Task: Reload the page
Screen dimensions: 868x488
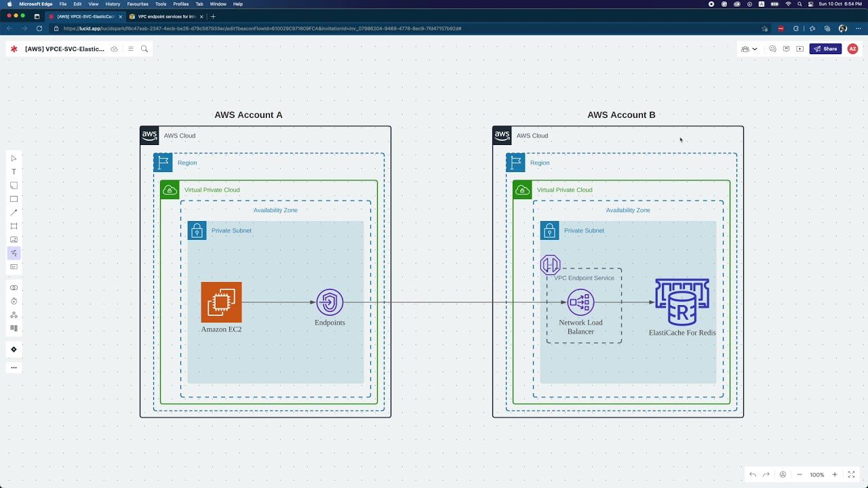Action: click(39, 28)
